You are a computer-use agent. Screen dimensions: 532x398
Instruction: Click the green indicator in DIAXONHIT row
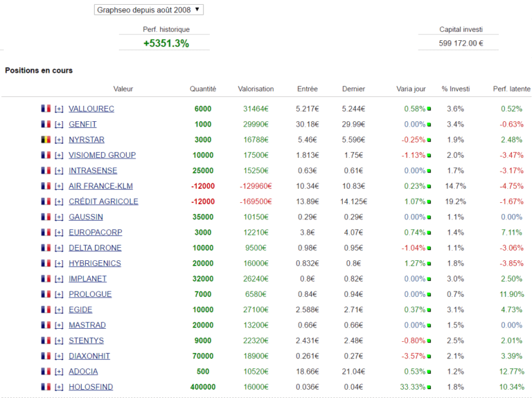[429, 356]
